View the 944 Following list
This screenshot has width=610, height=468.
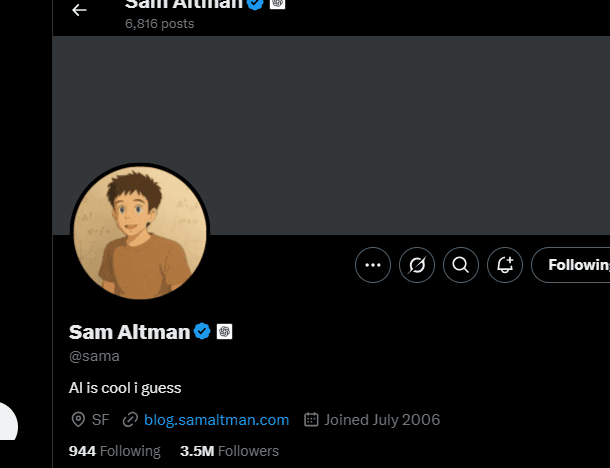tap(115, 451)
